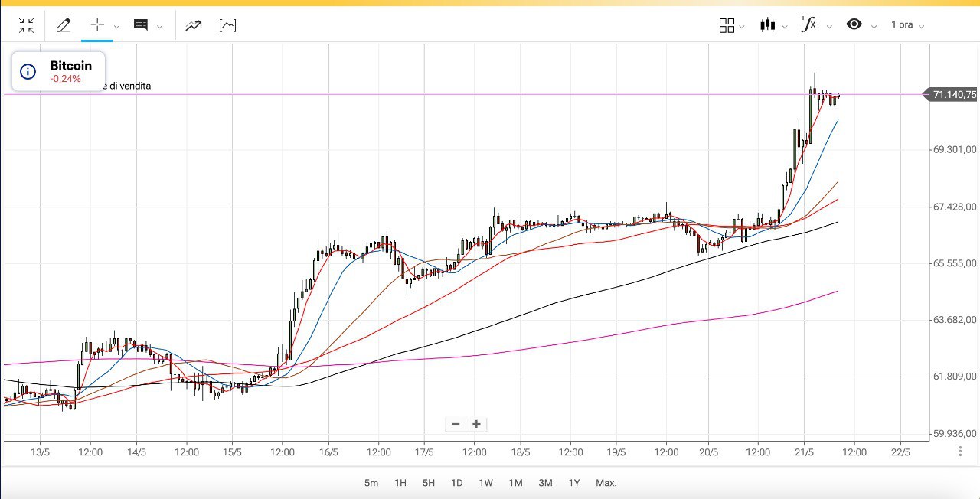Switch to the 1Y time range
Screen dimensions: 980x499
[574, 483]
